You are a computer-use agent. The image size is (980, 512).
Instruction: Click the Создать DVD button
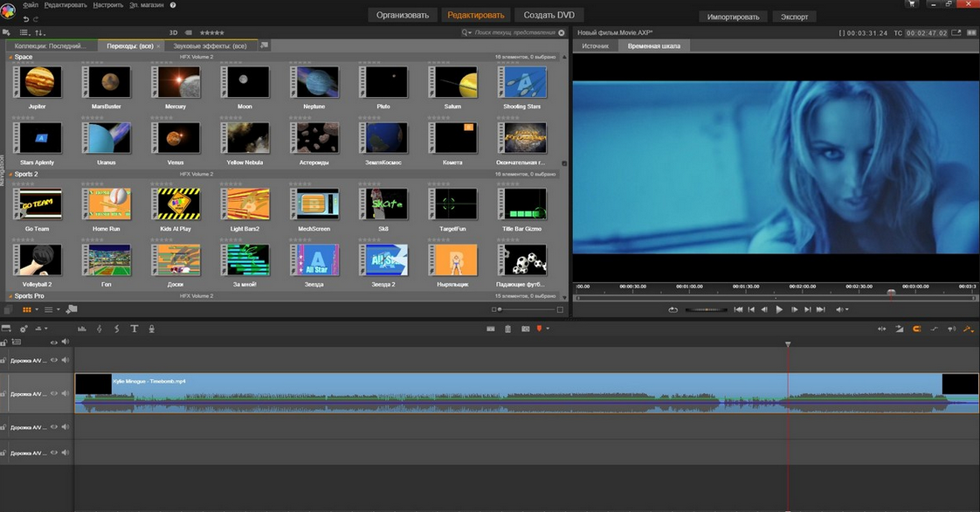[549, 15]
